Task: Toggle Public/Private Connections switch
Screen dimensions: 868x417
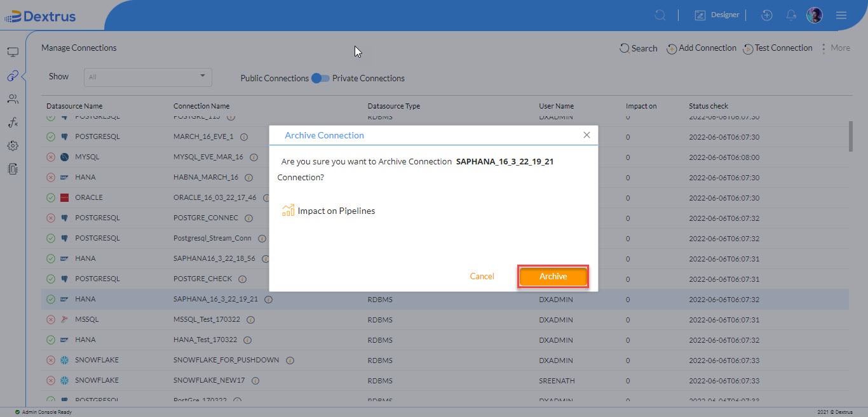Action: click(320, 78)
